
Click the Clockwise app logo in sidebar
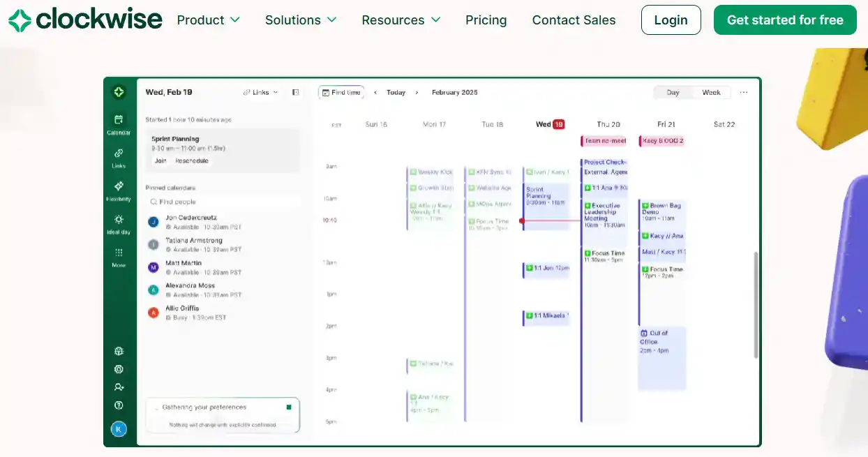[x=119, y=92]
